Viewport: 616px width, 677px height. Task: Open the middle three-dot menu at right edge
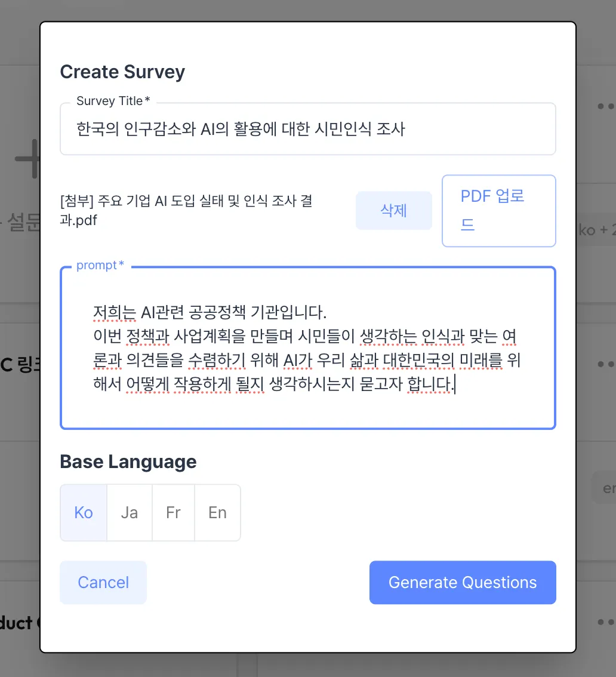tap(606, 364)
